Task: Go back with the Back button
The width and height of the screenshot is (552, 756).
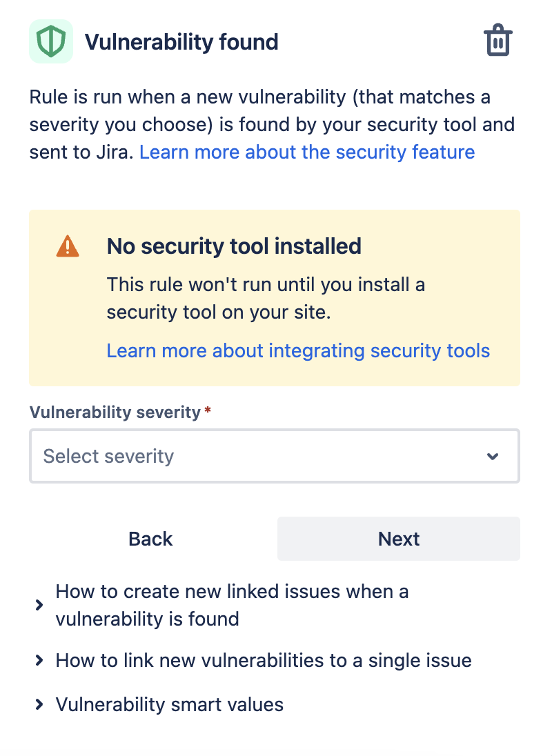Action: point(150,539)
